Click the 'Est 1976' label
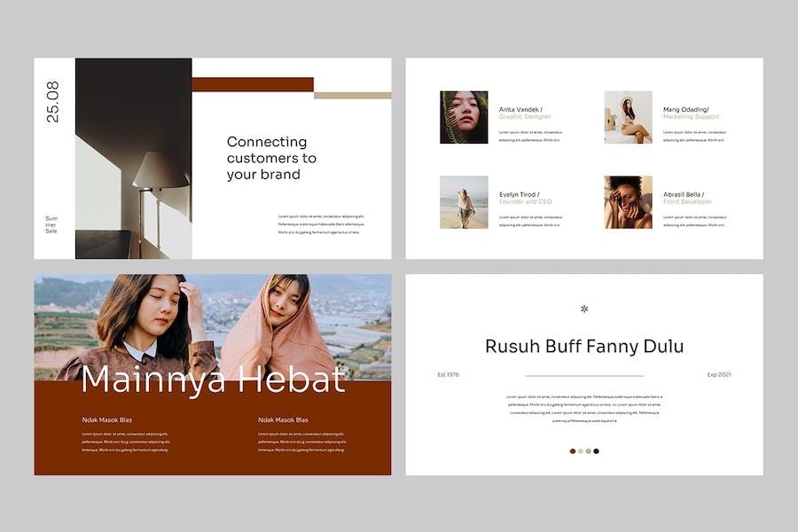Image resolution: width=798 pixels, height=532 pixels. pyautogui.click(x=448, y=375)
